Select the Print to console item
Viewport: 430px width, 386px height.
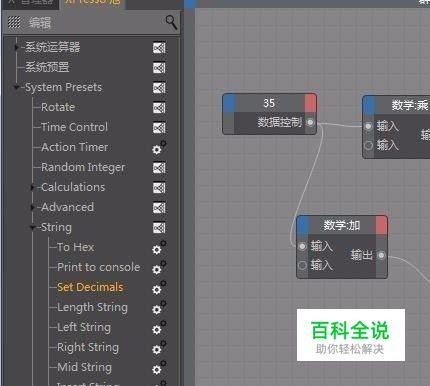[x=99, y=267]
